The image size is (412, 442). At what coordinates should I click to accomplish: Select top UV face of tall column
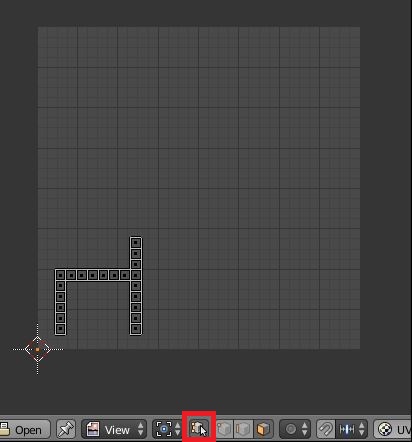pyautogui.click(x=136, y=243)
